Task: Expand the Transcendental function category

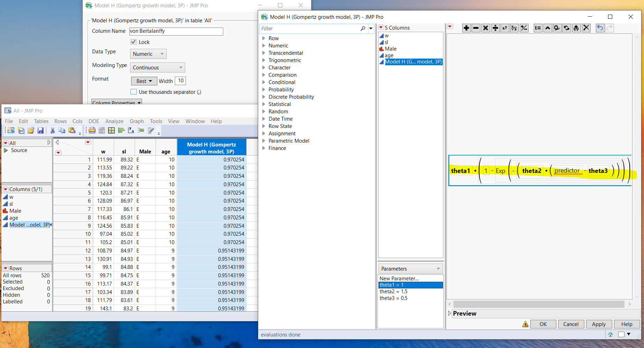Action: tap(264, 53)
